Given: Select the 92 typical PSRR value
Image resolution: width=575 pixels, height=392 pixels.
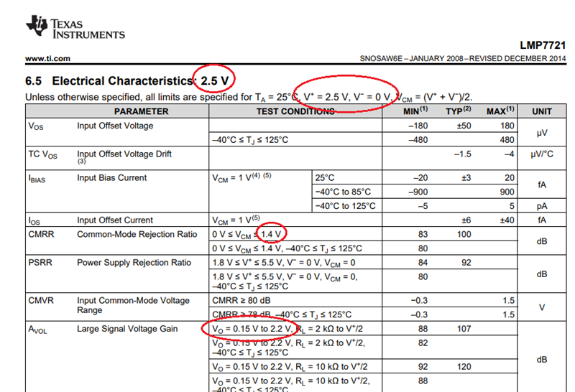Looking at the screenshot, I should [466, 263].
